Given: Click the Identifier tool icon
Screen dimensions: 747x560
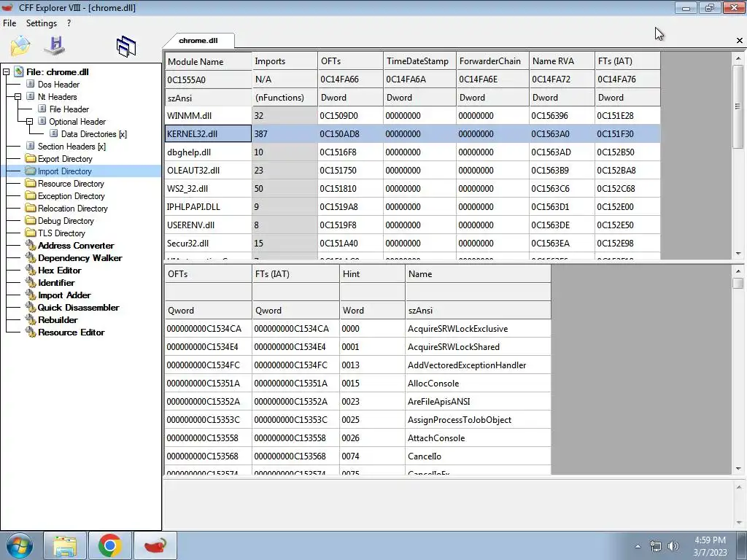Looking at the screenshot, I should 31,282.
